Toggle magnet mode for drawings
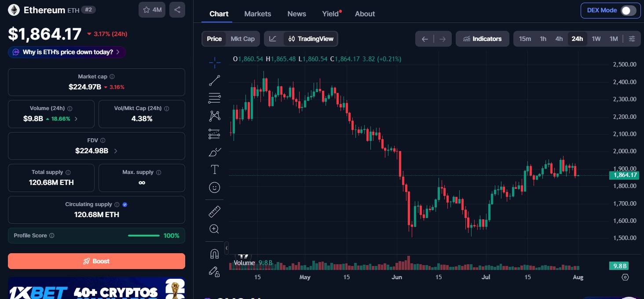 coord(215,254)
